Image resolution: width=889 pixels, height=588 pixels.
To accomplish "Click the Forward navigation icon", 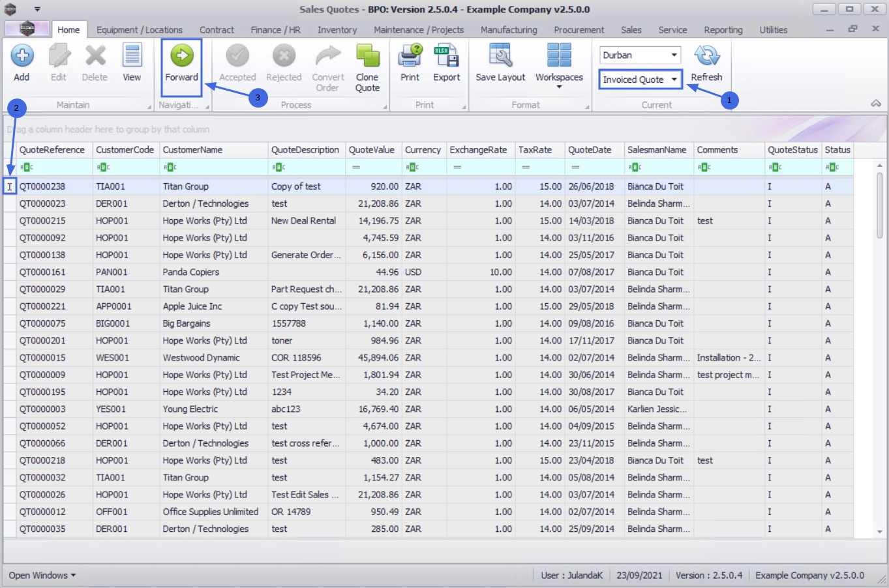I will click(x=181, y=56).
